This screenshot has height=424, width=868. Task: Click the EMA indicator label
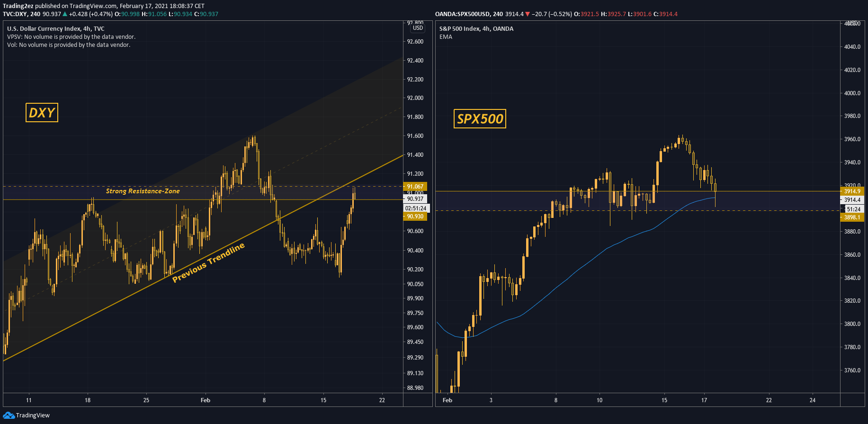(x=446, y=37)
